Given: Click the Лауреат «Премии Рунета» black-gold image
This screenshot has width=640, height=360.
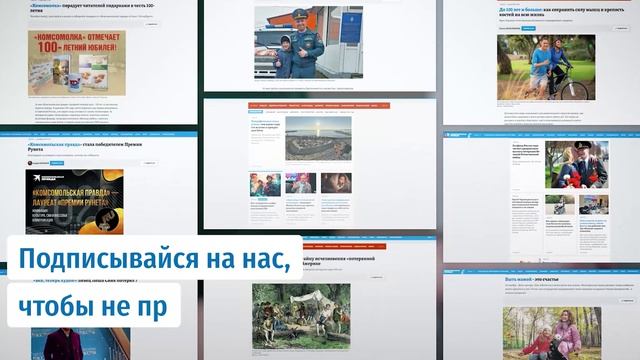Looking at the screenshot, I should pos(74,202).
